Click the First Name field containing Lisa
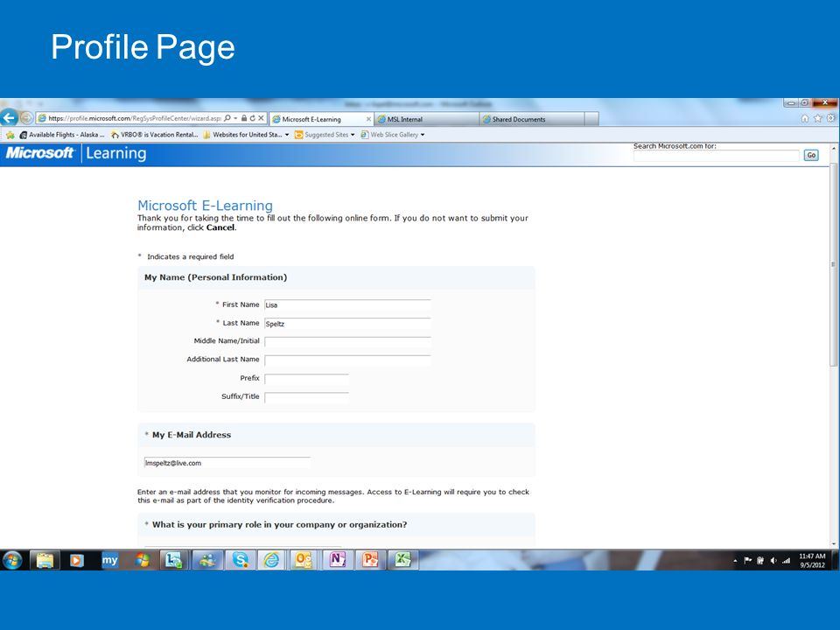This screenshot has height=630, width=840. click(347, 304)
